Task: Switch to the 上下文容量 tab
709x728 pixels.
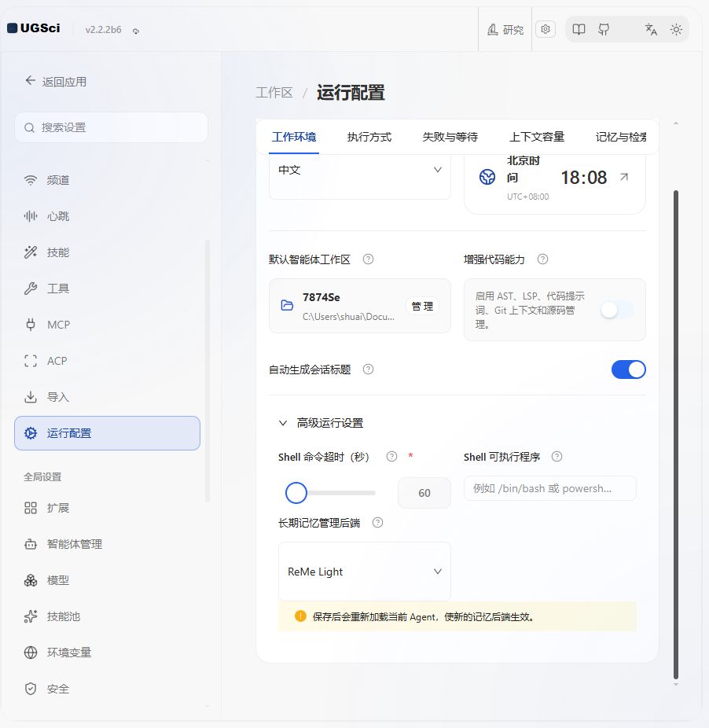Action: point(537,137)
